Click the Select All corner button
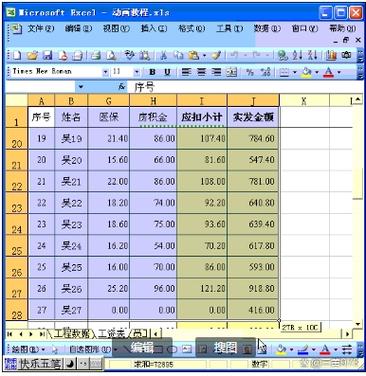Viewport: 366px width, 376px height. point(17,101)
